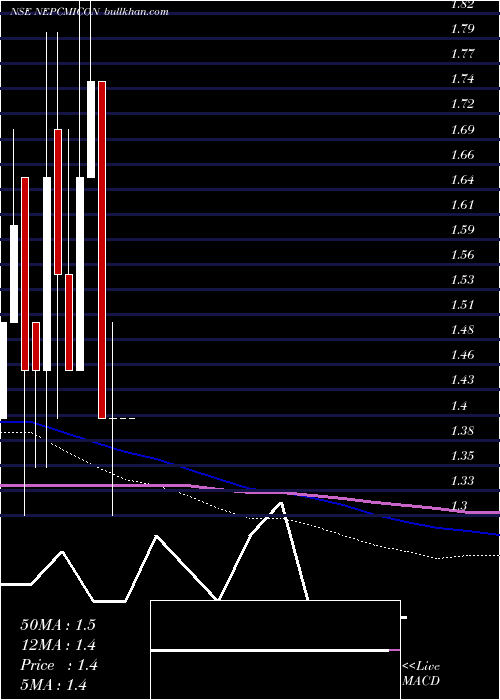The height and width of the screenshot is (700, 500).
Task: Click the MACD panel box
Action: 275,650
